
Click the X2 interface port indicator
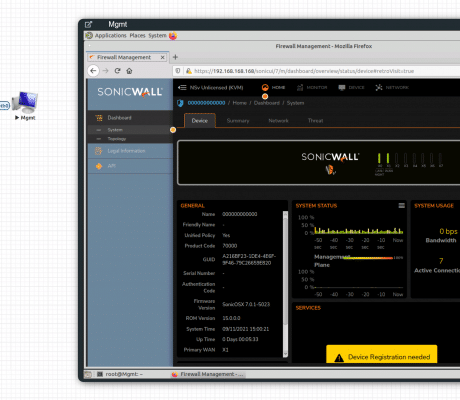(x=397, y=159)
